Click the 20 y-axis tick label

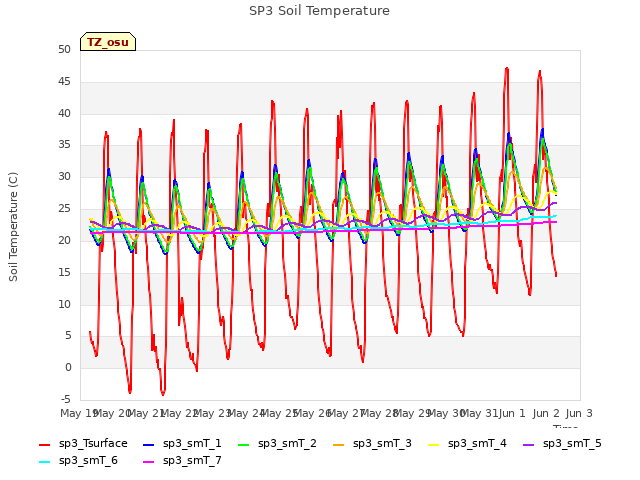[64, 240]
